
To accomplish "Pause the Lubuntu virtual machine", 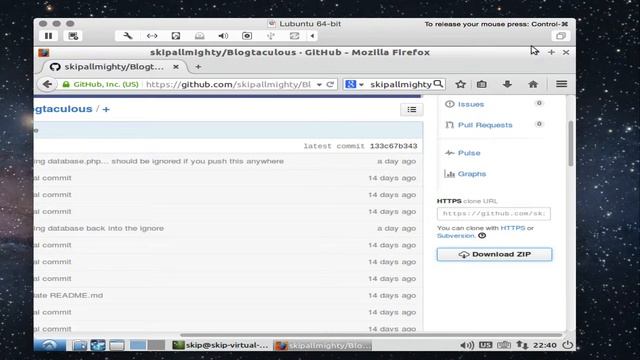I will pos(49,36).
